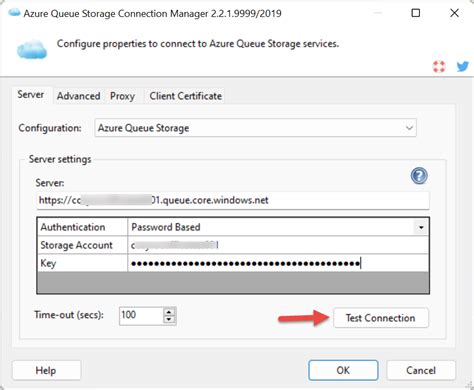Click the Test Connection button

coord(381,318)
